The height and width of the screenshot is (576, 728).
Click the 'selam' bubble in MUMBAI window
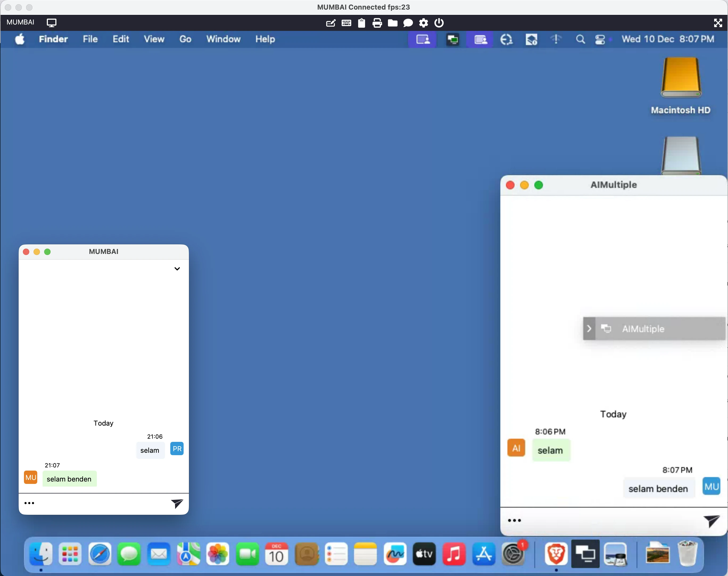point(150,450)
